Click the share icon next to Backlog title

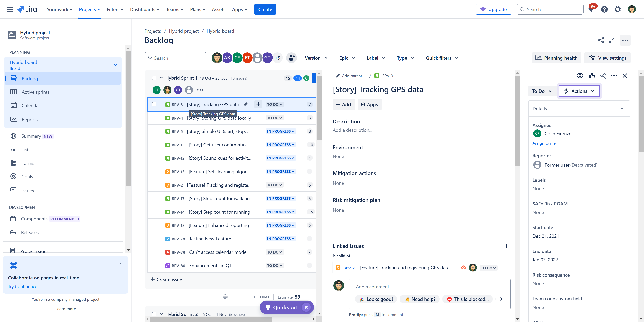(x=601, y=40)
